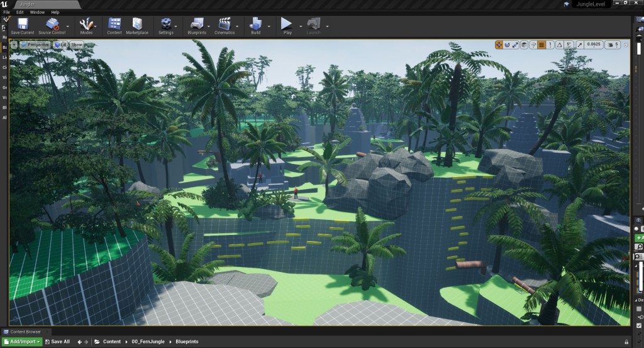The width and height of the screenshot is (644, 348).
Task: Select the scale gizmo tool in viewport
Action: (516, 45)
